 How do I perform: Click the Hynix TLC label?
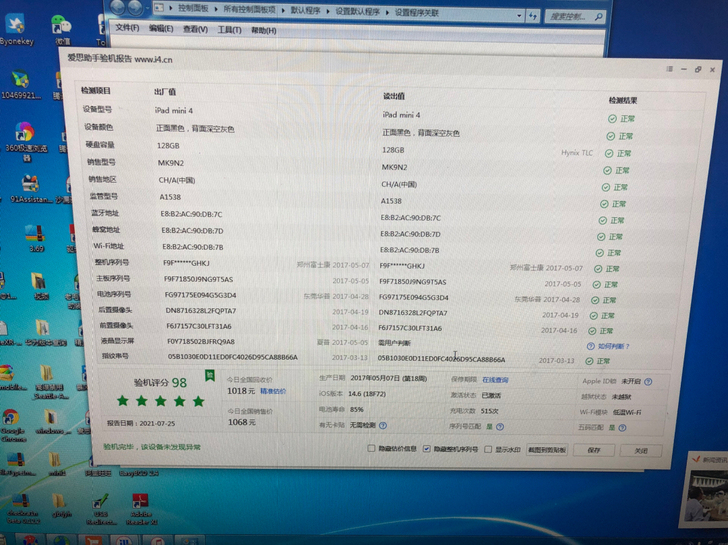(577, 153)
